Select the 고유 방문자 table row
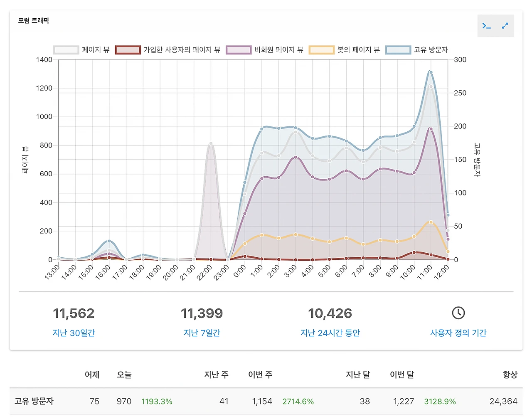Image resolution: width=532 pixels, height=419 pixels. point(33,401)
